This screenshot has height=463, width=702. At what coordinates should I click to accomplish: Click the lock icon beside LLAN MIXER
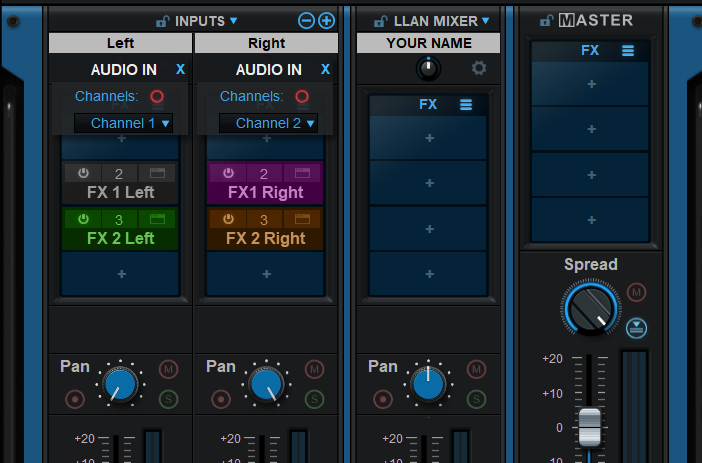click(381, 21)
